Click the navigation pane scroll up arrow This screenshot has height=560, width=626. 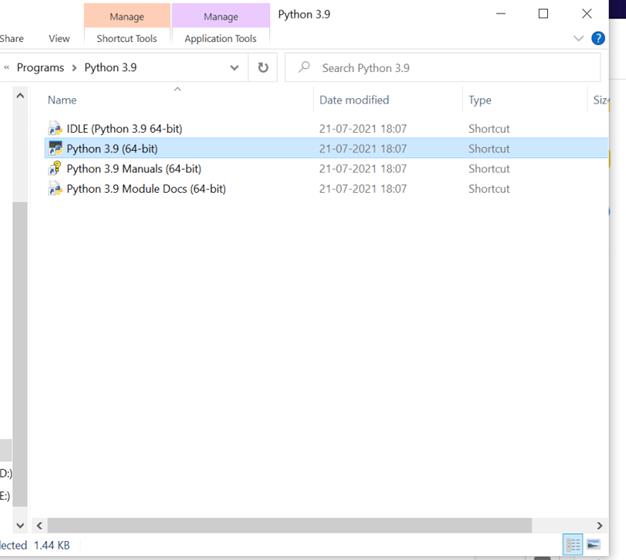click(20, 96)
